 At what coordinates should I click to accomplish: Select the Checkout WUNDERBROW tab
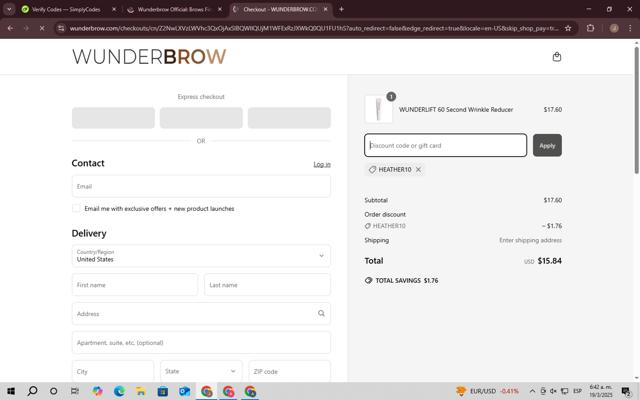[x=280, y=9]
